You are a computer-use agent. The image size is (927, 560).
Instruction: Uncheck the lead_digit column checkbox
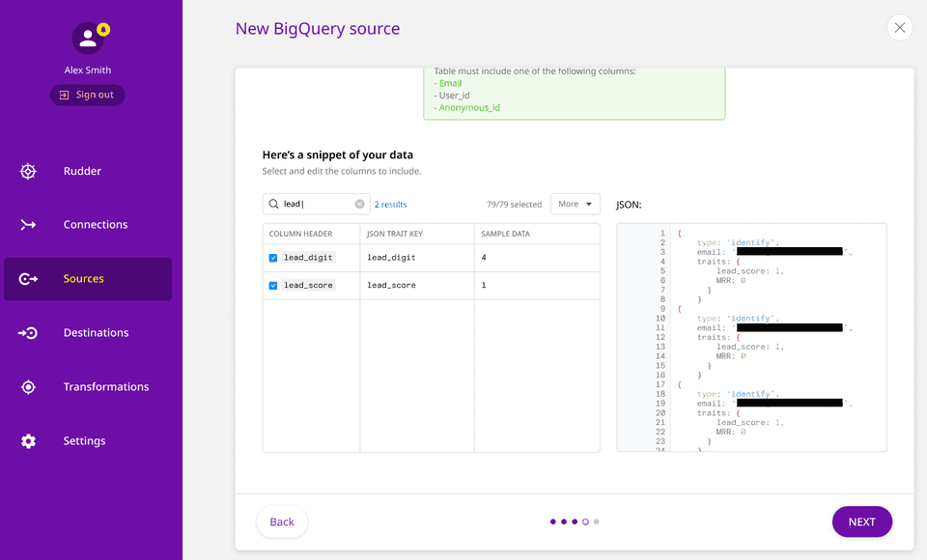click(x=273, y=258)
